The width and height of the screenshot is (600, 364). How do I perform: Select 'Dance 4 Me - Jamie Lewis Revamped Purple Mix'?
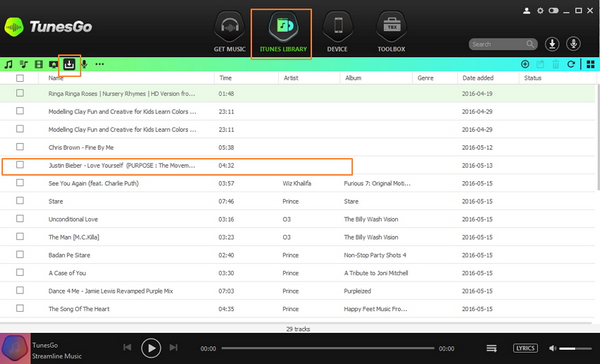click(x=111, y=291)
